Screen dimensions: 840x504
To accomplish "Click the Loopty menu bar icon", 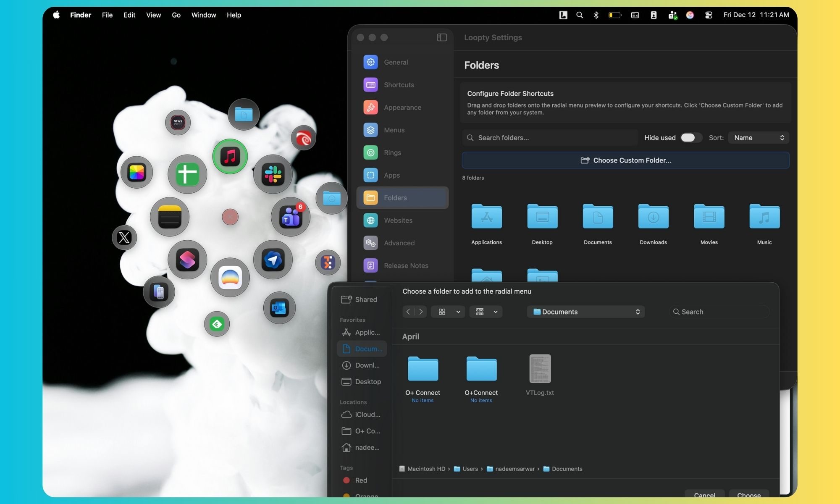I will pos(563,15).
